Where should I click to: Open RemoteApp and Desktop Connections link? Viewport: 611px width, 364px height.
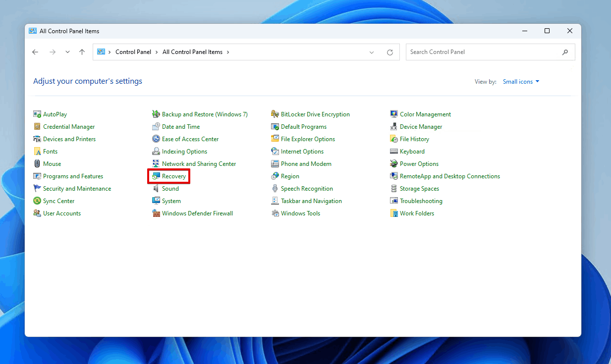point(450,176)
